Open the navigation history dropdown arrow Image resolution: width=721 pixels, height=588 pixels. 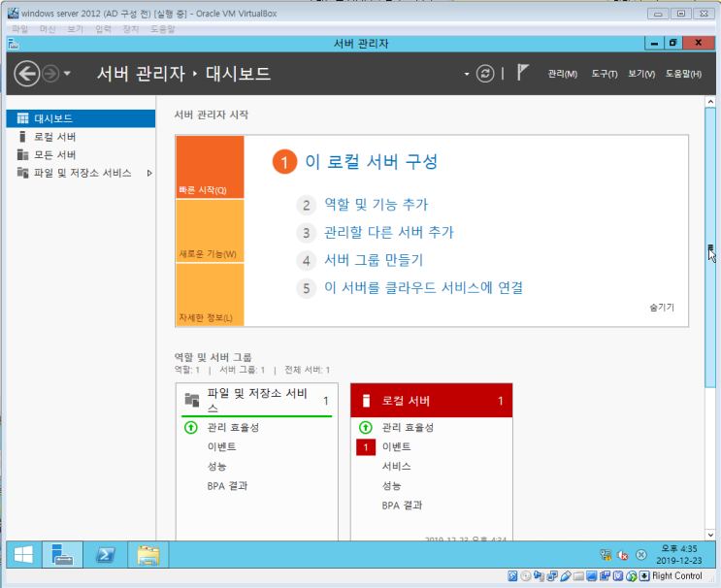click(67, 73)
